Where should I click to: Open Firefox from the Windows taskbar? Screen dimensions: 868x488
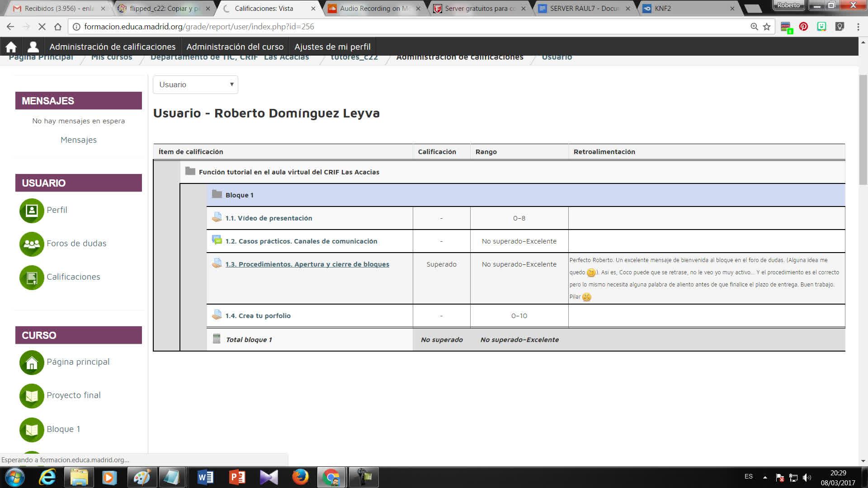coord(300,477)
